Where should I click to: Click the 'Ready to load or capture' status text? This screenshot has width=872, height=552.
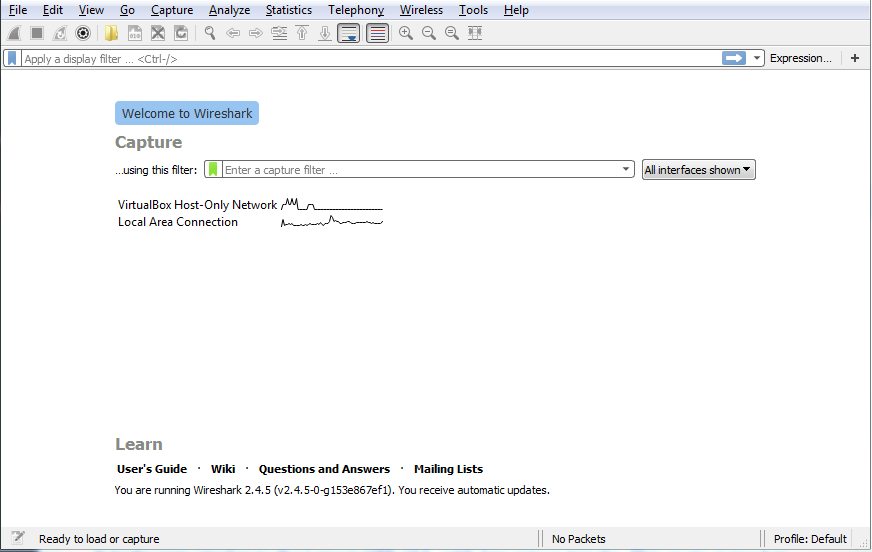click(99, 539)
